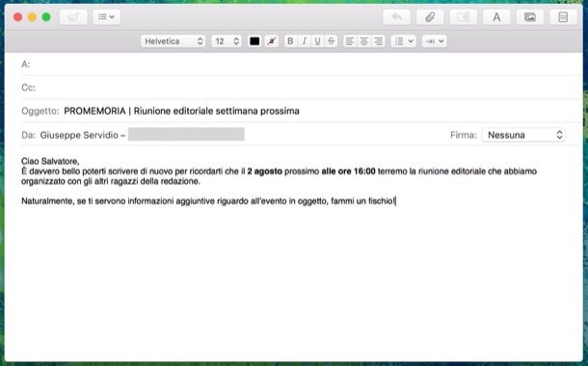Attach a file using the paperclip icon
588x366 pixels.
[x=430, y=17]
